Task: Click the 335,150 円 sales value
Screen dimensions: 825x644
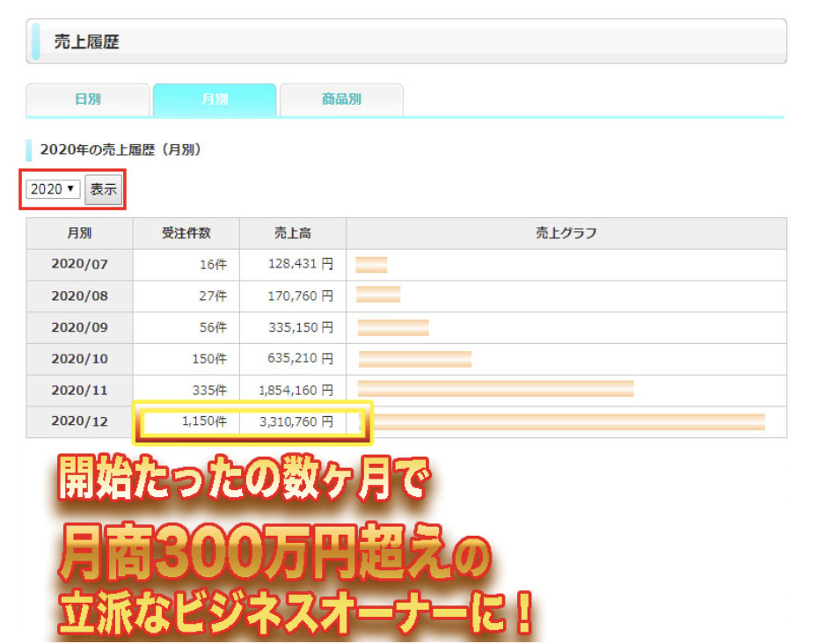Action: coord(301,327)
